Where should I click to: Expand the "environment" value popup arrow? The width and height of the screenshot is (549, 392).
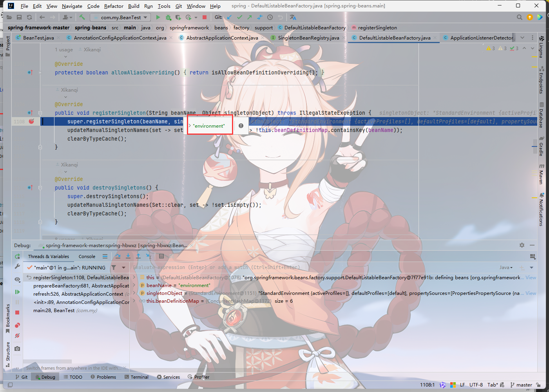coord(190,126)
